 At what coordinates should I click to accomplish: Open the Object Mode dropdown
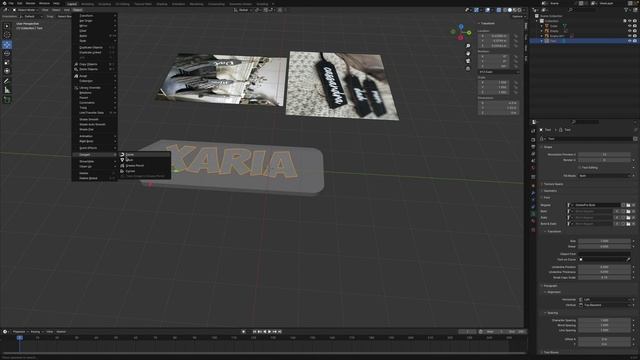(25, 10)
